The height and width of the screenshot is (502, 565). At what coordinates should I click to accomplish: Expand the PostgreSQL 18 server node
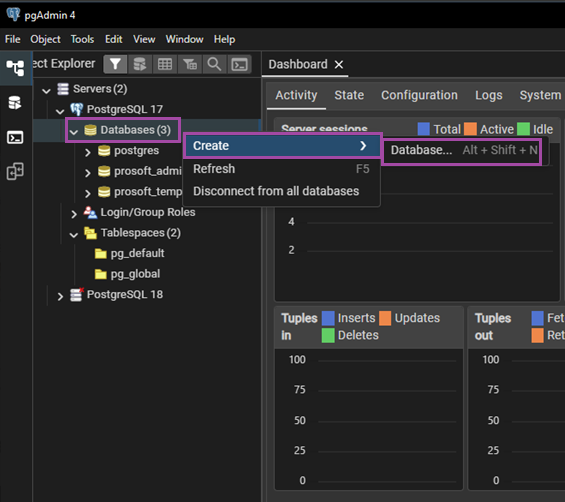coord(60,296)
